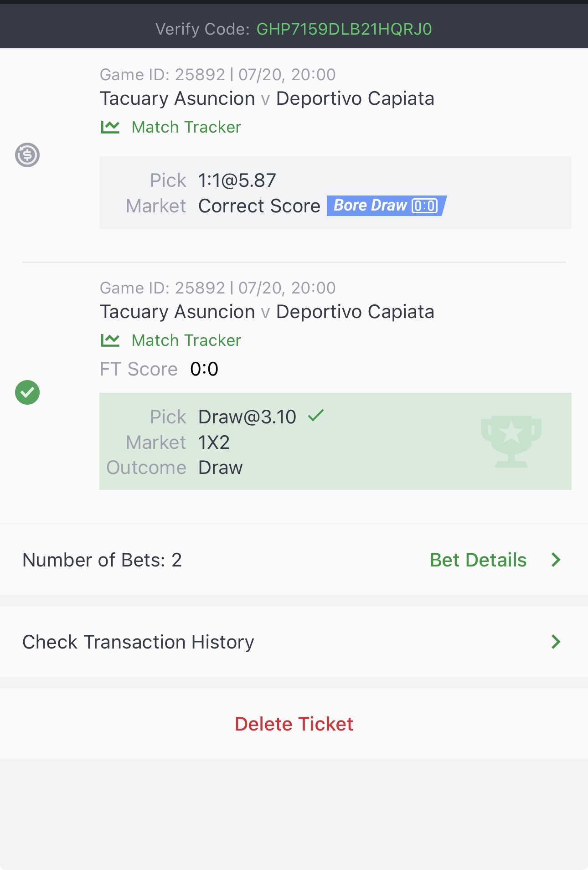Expand Check Transaction History arrow
This screenshot has width=588, height=870.
[x=556, y=642]
